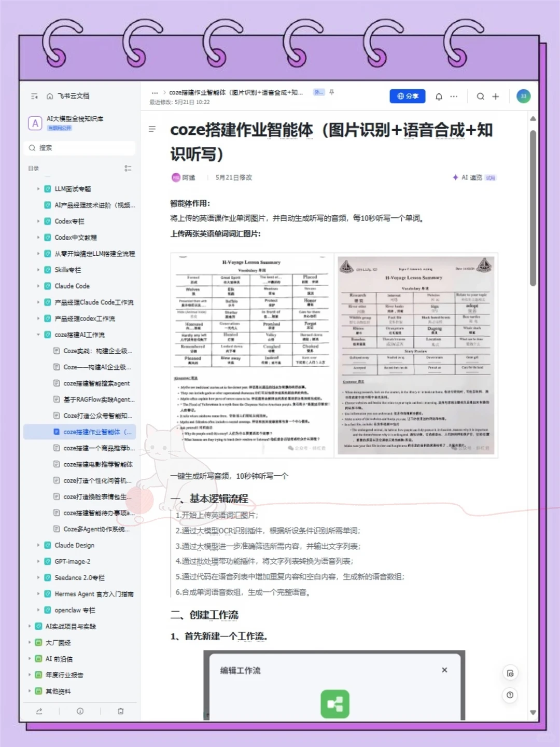
Task: Click the green workflow icon in the dialog
Action: click(335, 704)
